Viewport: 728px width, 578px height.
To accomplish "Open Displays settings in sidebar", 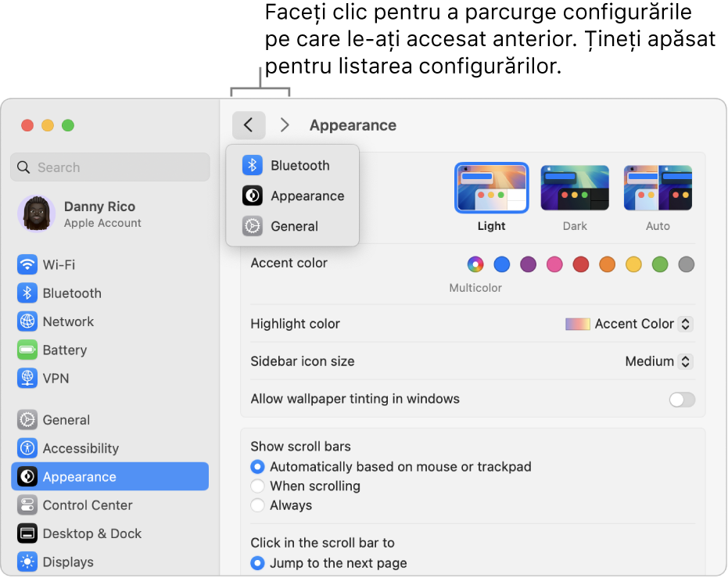I will [109, 562].
